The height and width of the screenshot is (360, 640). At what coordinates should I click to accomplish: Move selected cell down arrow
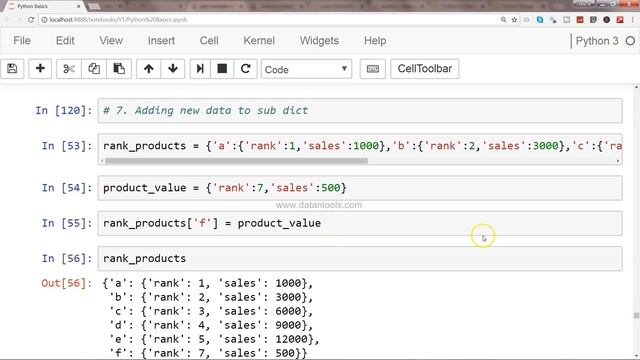173,69
